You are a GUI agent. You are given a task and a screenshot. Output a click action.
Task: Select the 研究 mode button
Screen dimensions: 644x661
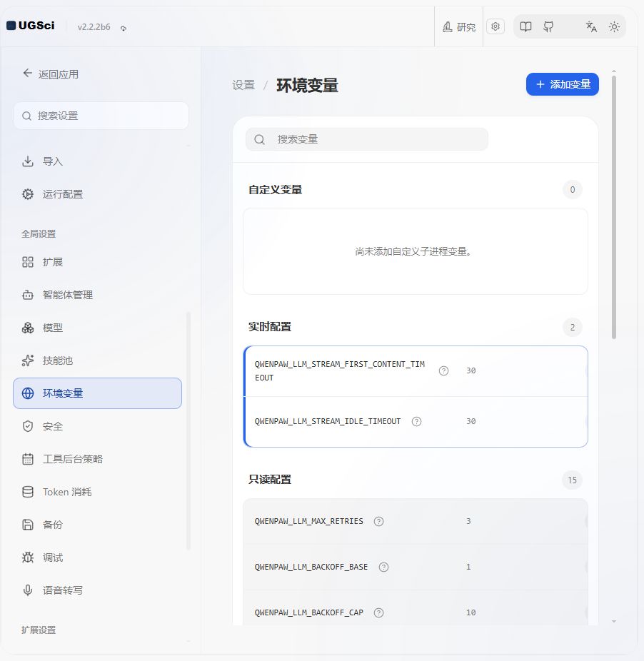459,26
